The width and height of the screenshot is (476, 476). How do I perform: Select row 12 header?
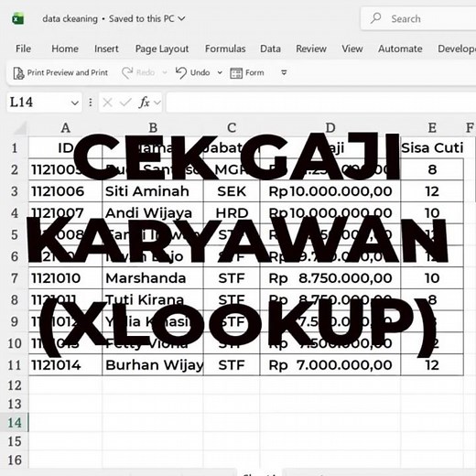15,385
